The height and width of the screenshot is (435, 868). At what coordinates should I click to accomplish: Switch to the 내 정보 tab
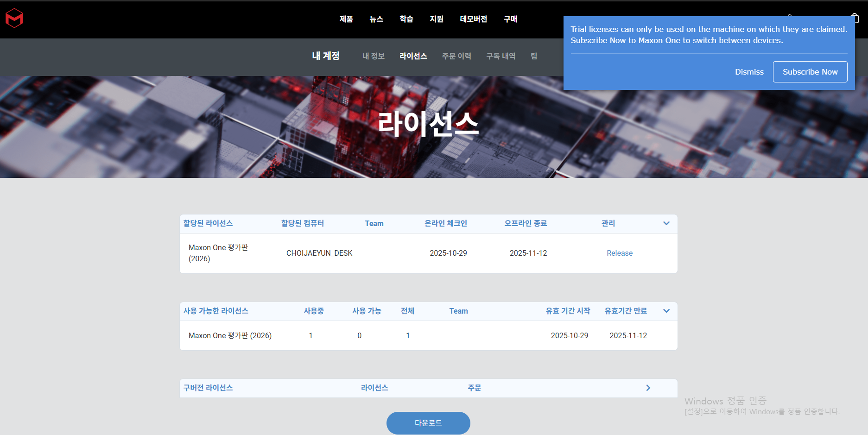pos(373,56)
